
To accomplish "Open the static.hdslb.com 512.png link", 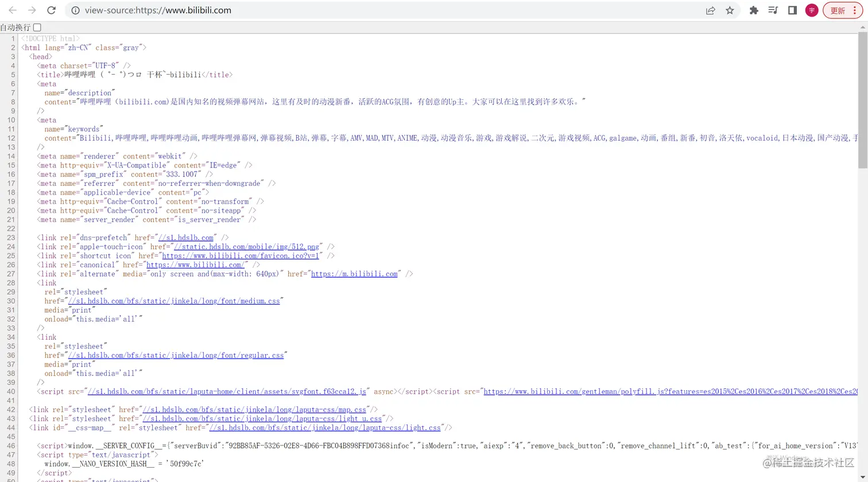I will tap(247, 247).
